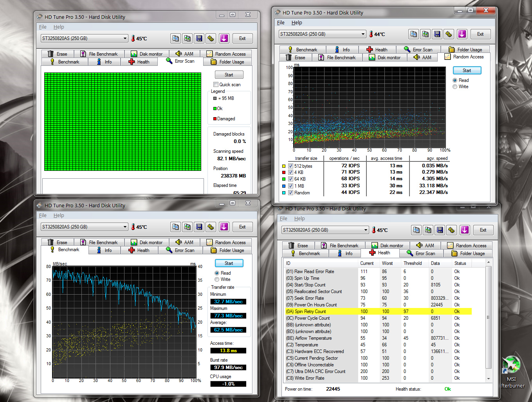Select Read radio button in Benchmark window

[x=217, y=273]
